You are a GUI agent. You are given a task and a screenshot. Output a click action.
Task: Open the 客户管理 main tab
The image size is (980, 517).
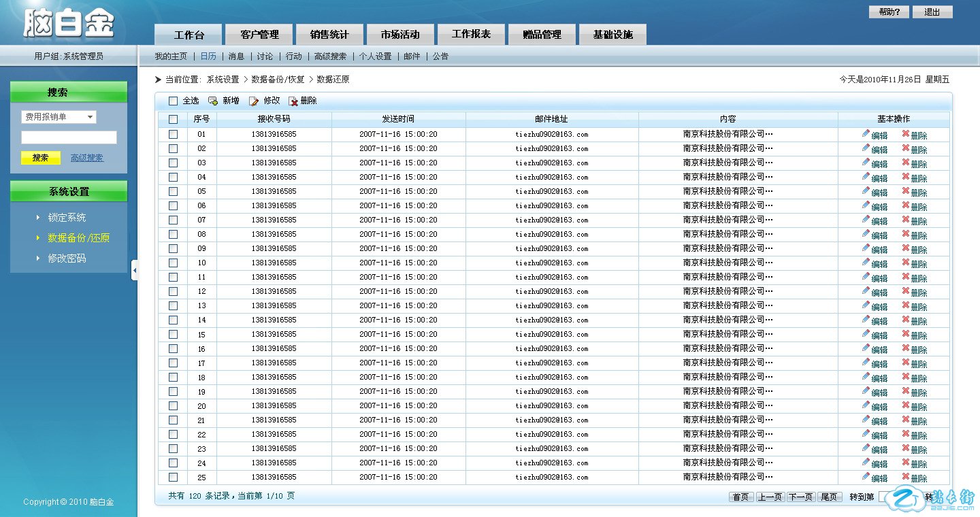[260, 35]
